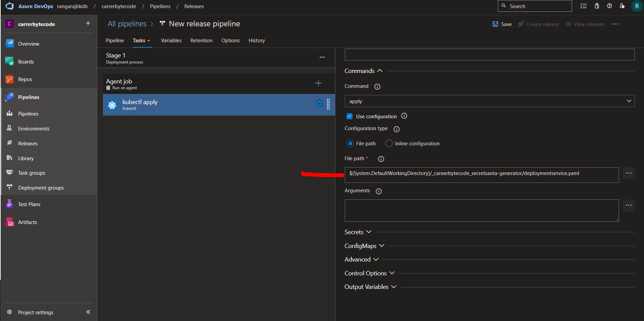The height and width of the screenshot is (321, 644).
Task: Open Repos from the left sidebar
Action: (25, 79)
